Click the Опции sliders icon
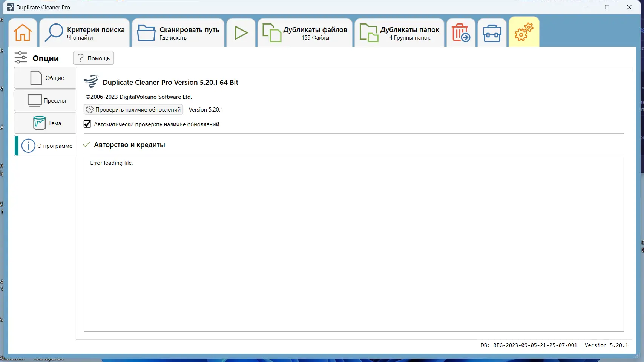The width and height of the screenshot is (644, 362). (21, 58)
